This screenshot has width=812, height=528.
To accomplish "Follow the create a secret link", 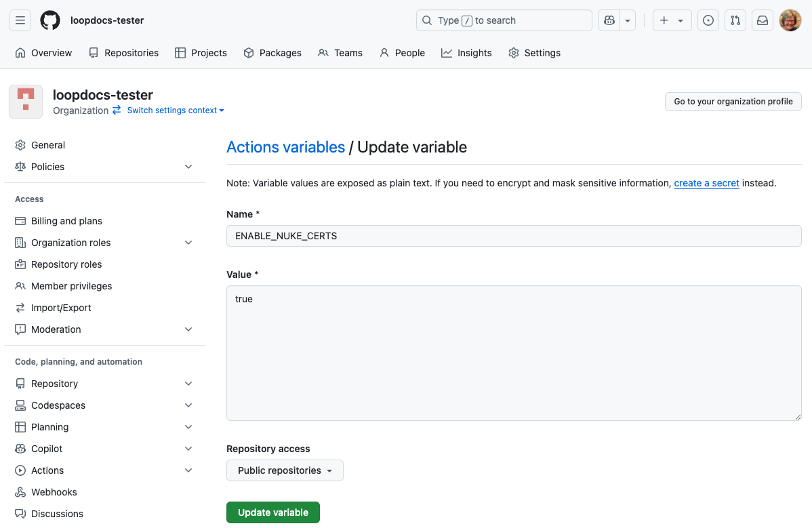I will 706,183.
